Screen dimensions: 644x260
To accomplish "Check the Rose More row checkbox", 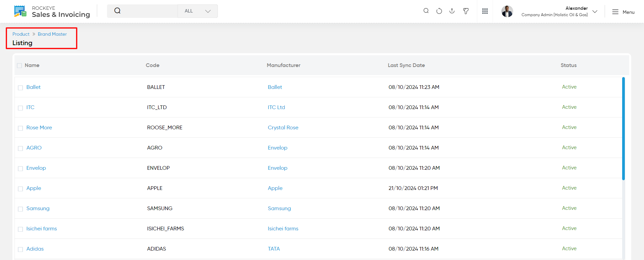I will (x=21, y=128).
